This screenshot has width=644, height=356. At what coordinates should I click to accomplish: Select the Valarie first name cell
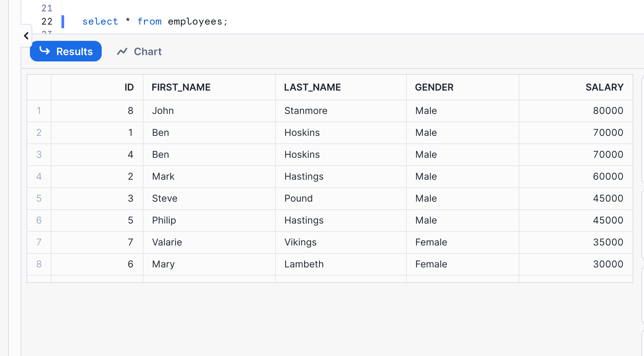pyautogui.click(x=209, y=242)
